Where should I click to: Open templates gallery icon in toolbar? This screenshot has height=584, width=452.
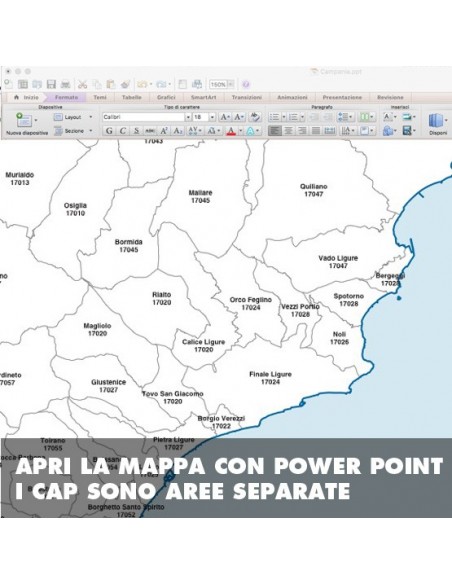click(x=23, y=84)
